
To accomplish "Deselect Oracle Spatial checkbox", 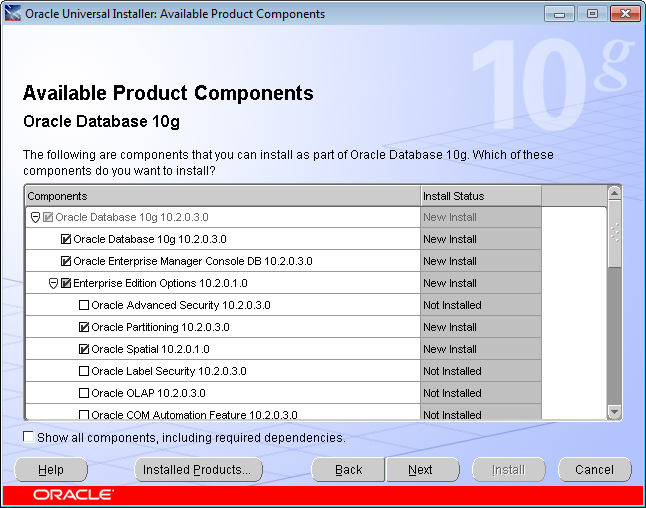I will 84,349.
